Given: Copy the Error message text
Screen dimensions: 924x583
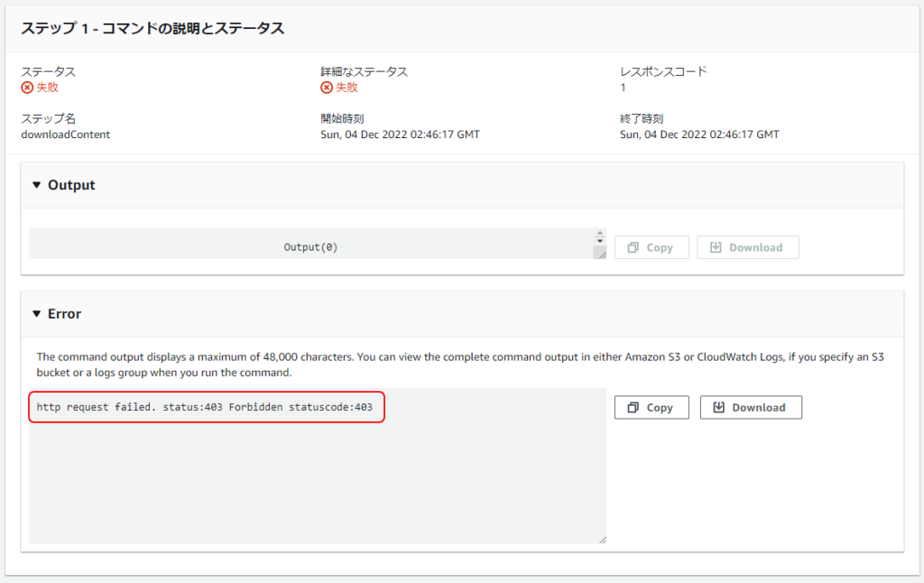Looking at the screenshot, I should click(x=651, y=407).
